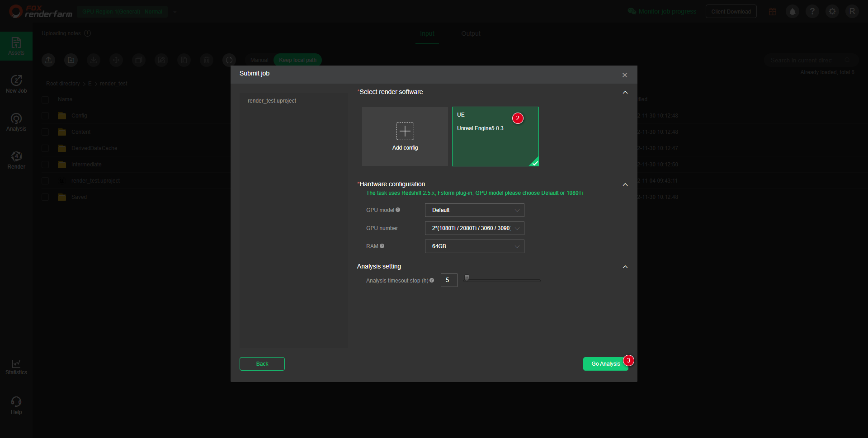Image resolution: width=868 pixels, height=438 pixels.
Task: Click Analysis timeout help icon
Action: (432, 280)
